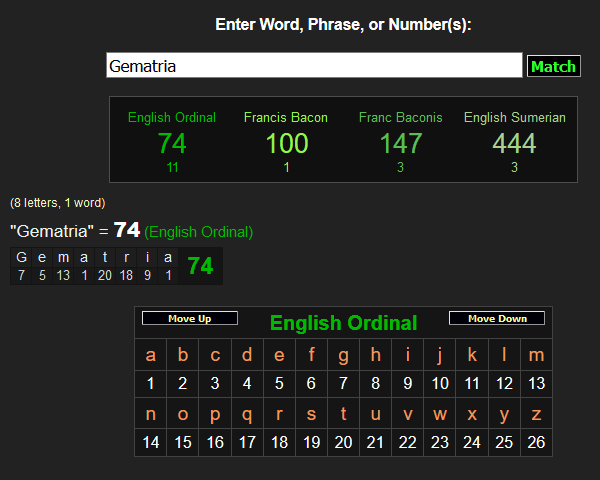Click number 6 in the cipher chart
The image size is (600, 480).
point(311,383)
